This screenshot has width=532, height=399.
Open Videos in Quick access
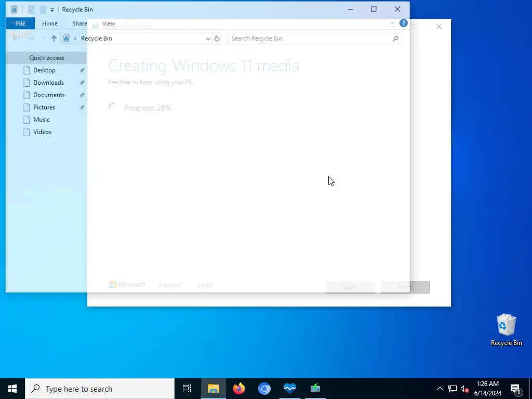(42, 131)
